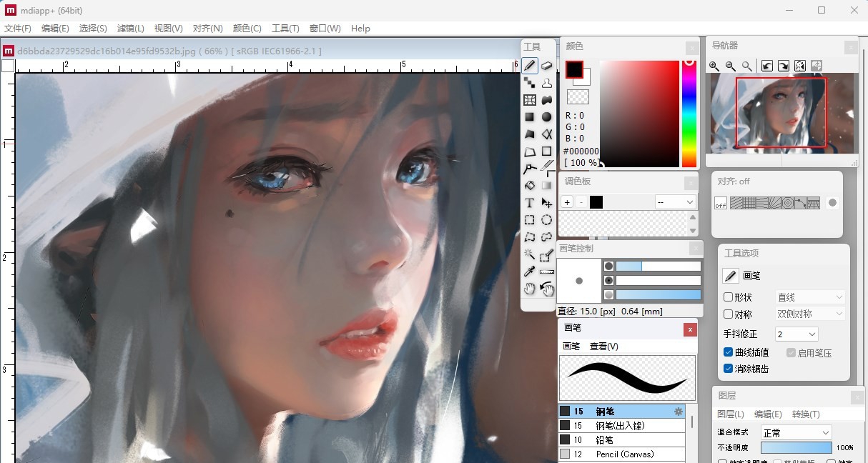Select the rectangular selection tool

(x=530, y=220)
